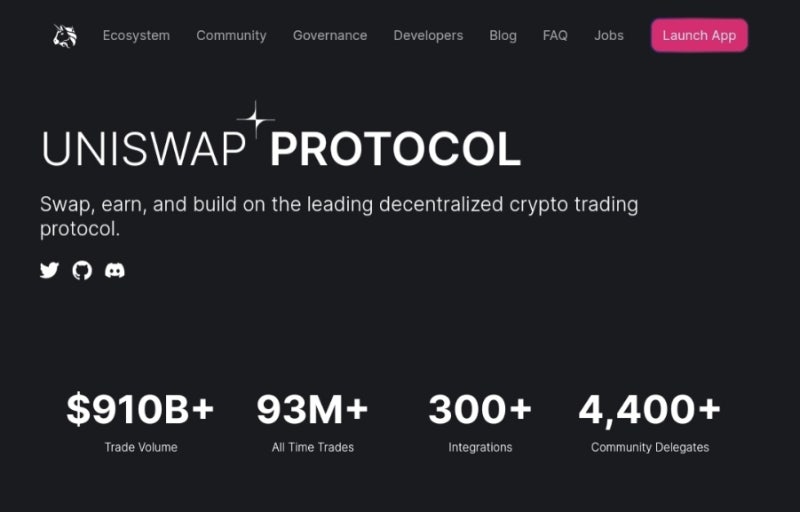Open the Developers nav link
This screenshot has height=512, width=800.
tap(428, 35)
